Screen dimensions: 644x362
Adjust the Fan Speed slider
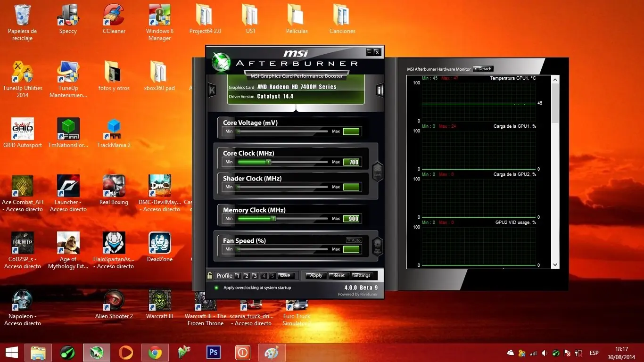(x=282, y=249)
